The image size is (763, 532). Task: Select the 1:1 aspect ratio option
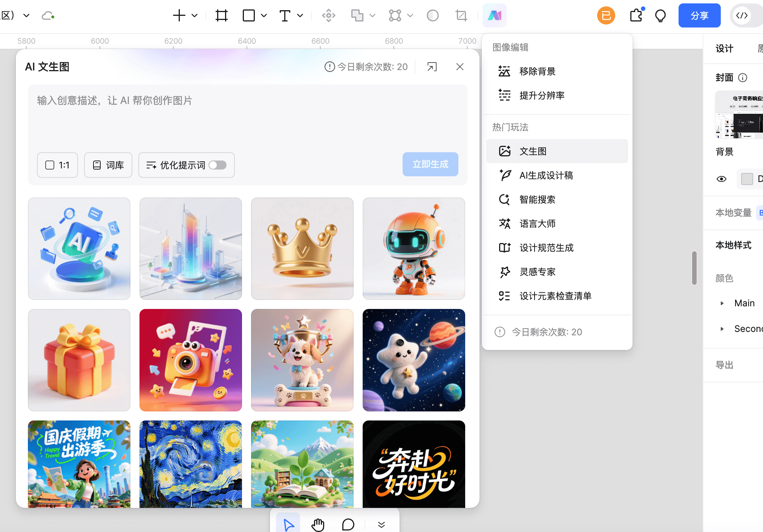(57, 165)
